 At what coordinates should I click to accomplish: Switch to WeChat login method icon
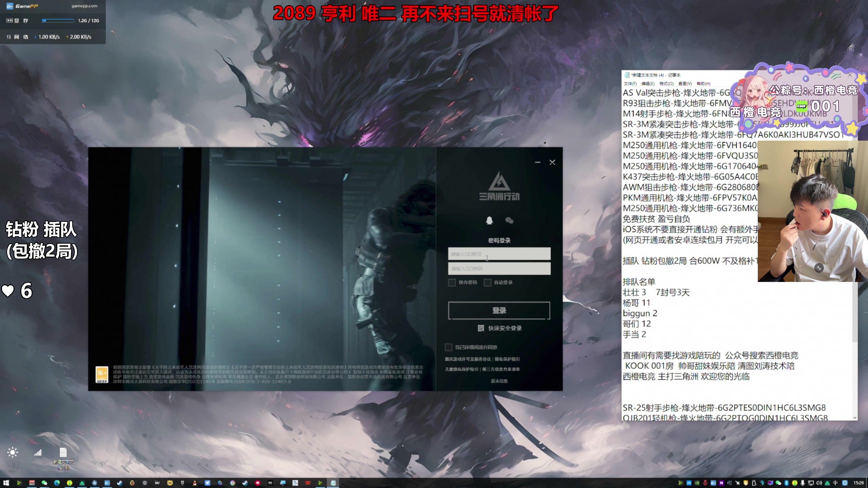point(509,220)
